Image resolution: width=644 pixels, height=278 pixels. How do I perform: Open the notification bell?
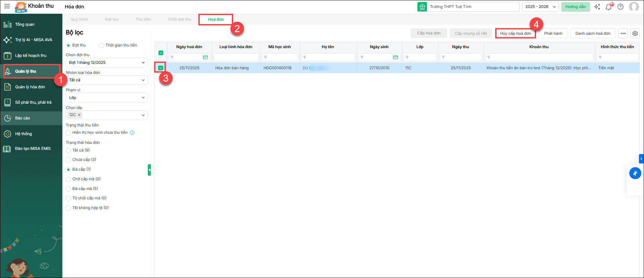click(608, 7)
